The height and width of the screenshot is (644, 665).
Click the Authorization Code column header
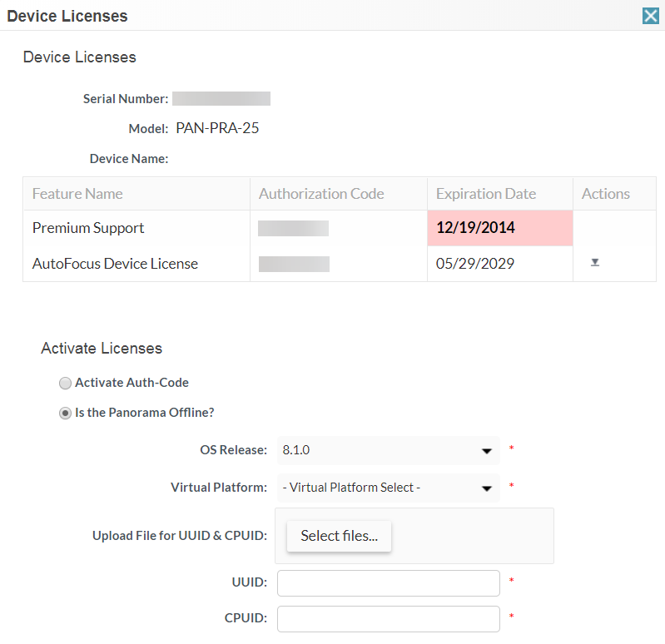[x=321, y=194]
